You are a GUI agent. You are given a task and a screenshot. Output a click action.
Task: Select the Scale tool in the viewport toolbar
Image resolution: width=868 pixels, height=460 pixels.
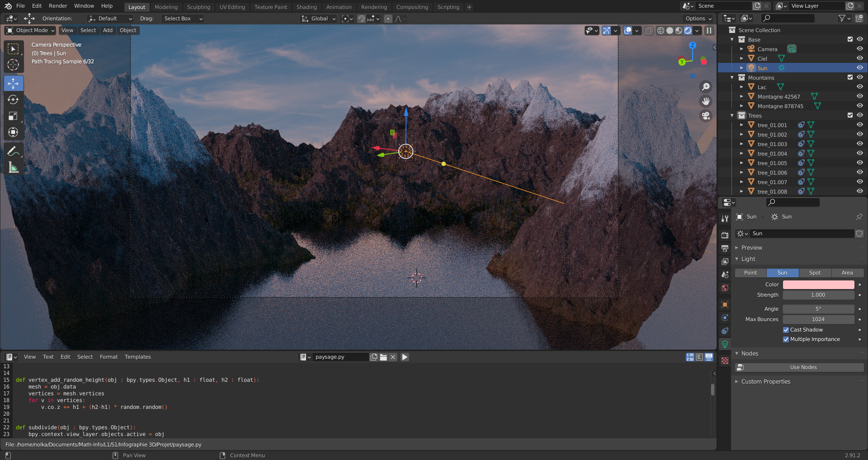[13, 116]
